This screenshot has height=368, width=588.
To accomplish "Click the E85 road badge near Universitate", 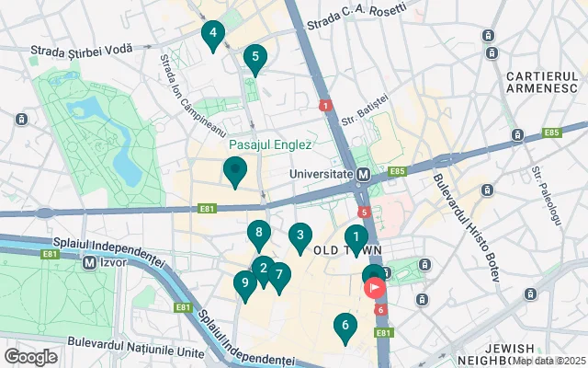I will tap(397, 172).
